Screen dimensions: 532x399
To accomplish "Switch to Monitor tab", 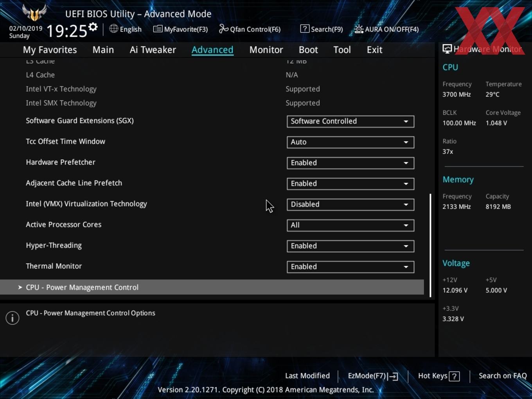I will click(266, 50).
